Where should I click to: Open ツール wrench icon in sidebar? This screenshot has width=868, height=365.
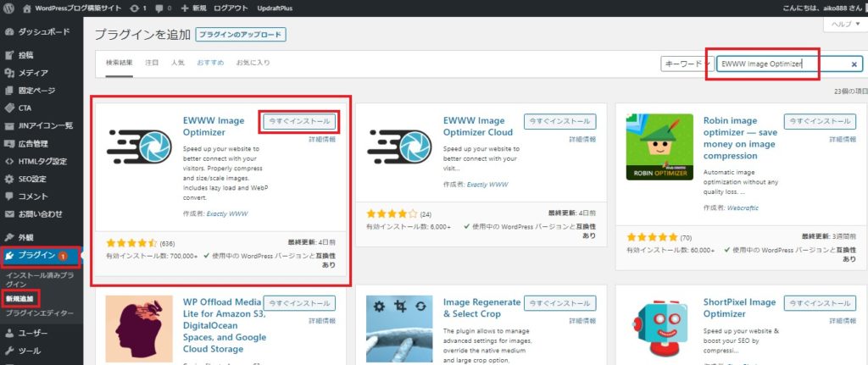(x=8, y=351)
